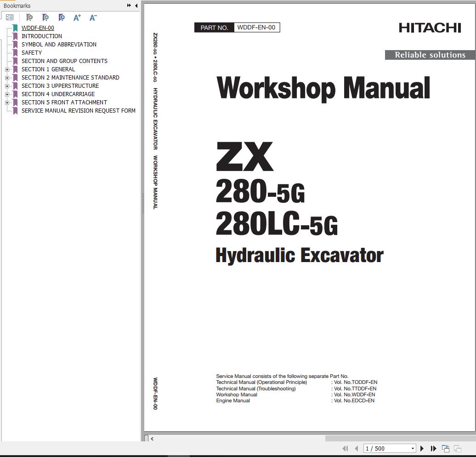Screen dimensions: 476x457
Task: Click the double-arrow expand panel icon
Action: (129, 6)
